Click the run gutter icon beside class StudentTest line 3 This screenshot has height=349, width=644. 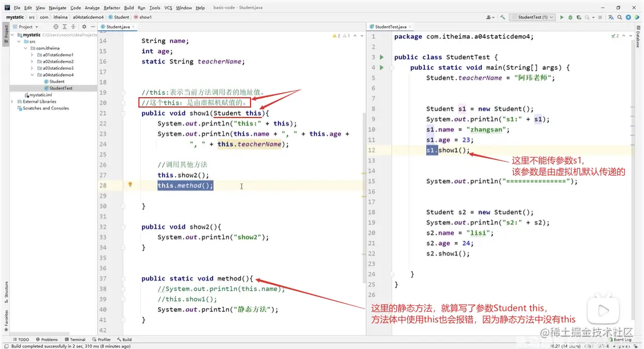pyautogui.click(x=381, y=57)
